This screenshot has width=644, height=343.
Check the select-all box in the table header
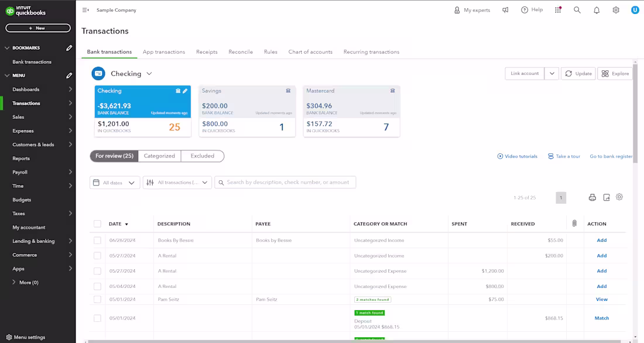point(97,224)
